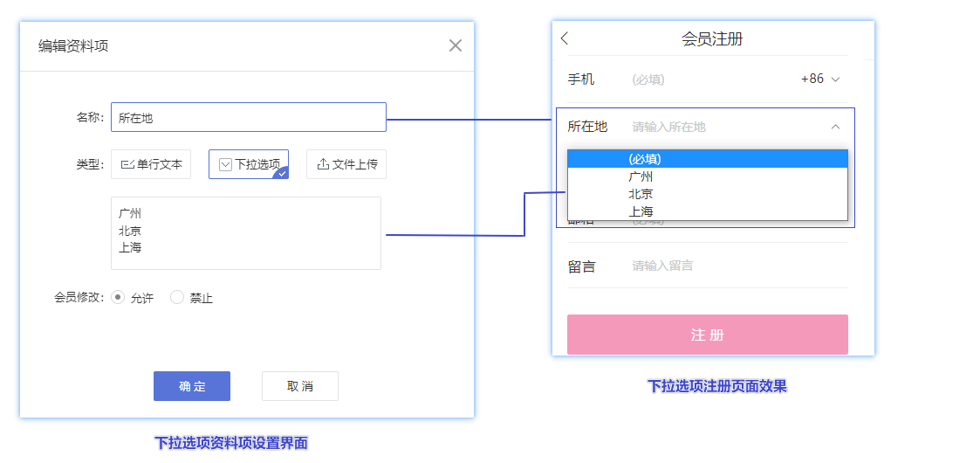Select the 单行文本 type option
This screenshot has width=980, height=463.
tap(151, 164)
